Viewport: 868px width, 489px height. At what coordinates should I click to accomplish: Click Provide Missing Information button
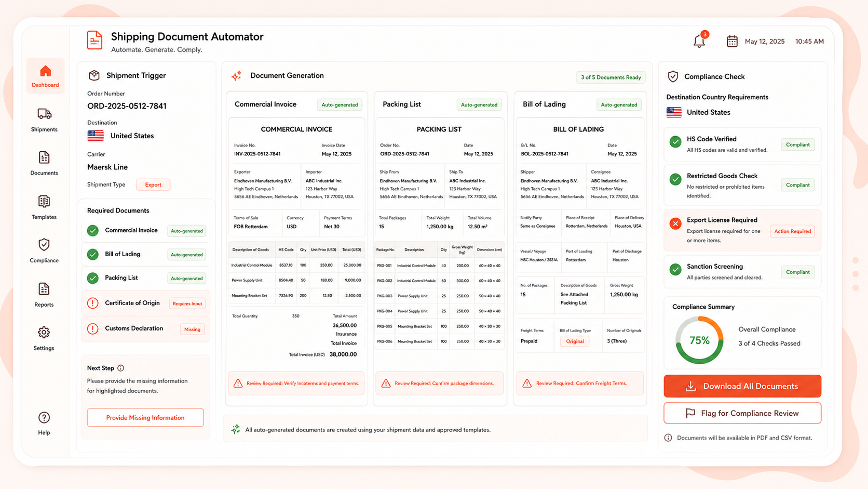tap(145, 418)
